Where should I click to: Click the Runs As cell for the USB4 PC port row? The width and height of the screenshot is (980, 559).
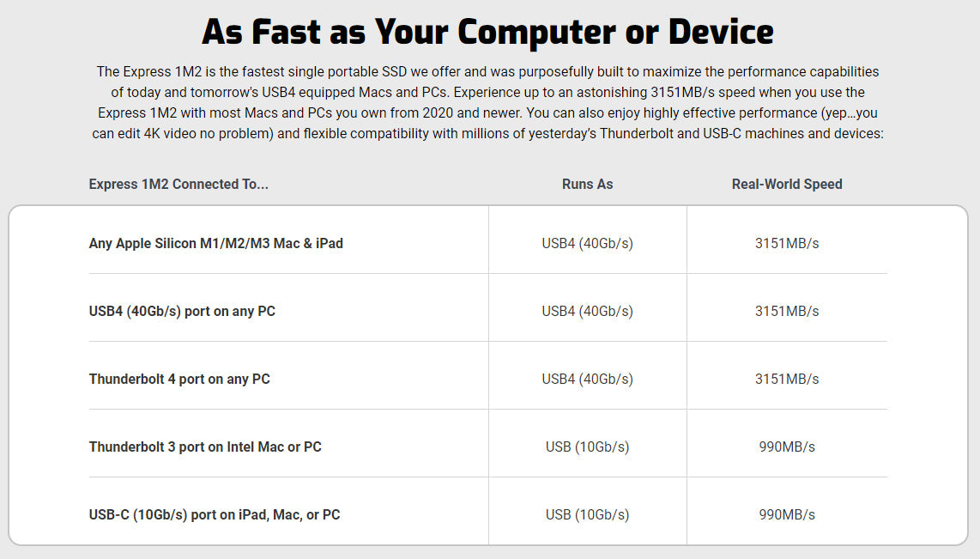pos(587,311)
